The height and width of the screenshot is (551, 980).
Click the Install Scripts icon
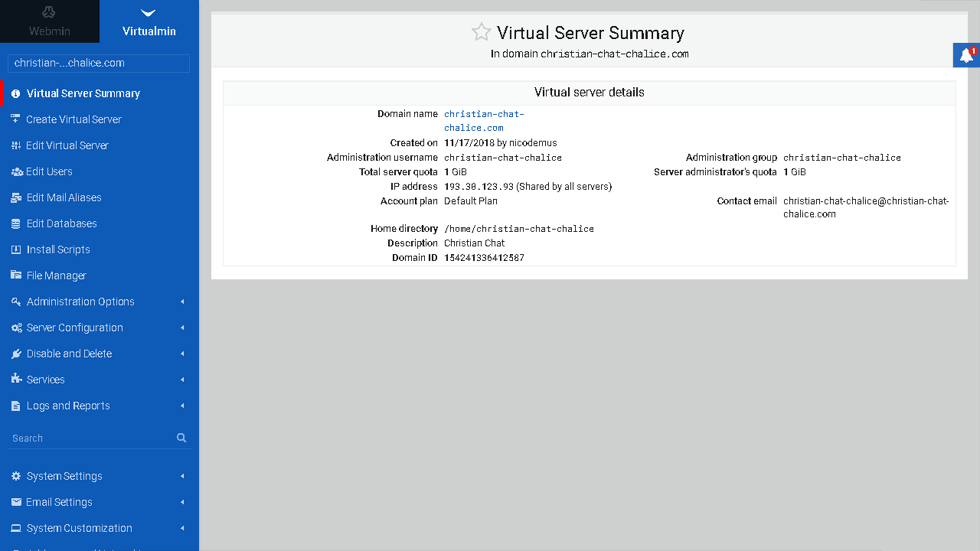click(16, 249)
